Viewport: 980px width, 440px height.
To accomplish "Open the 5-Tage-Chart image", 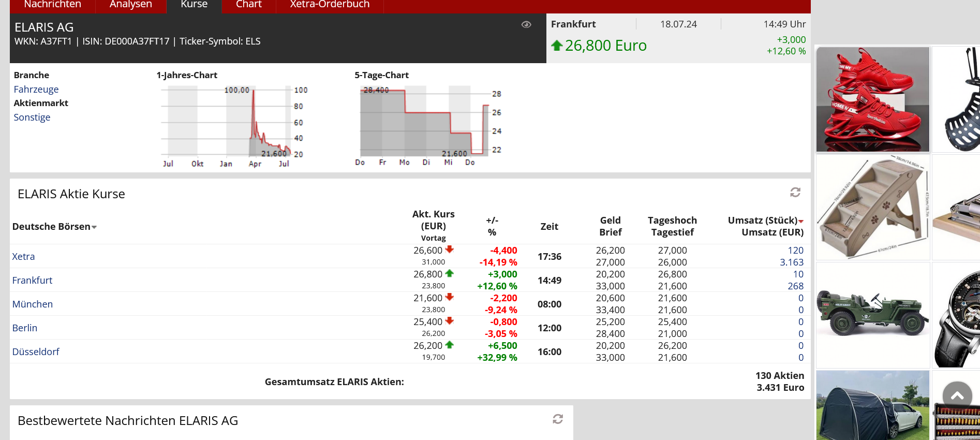I will 427,125.
